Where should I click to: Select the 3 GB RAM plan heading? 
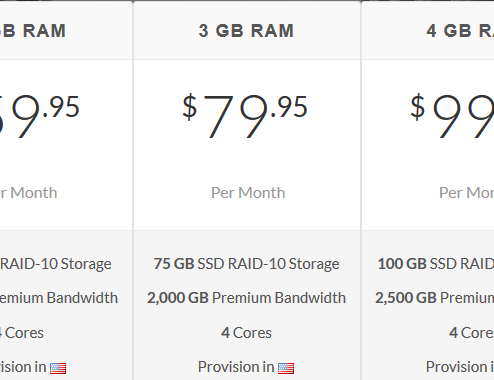(246, 31)
